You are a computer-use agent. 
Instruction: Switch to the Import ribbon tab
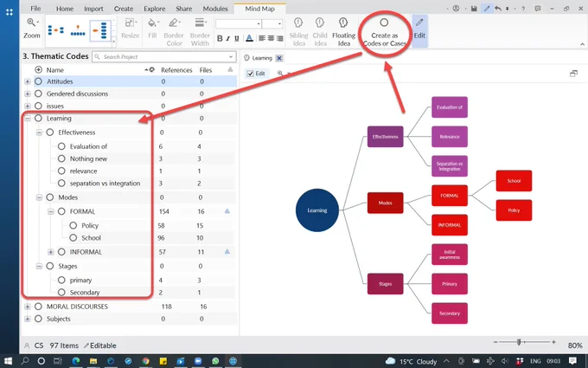(x=93, y=9)
